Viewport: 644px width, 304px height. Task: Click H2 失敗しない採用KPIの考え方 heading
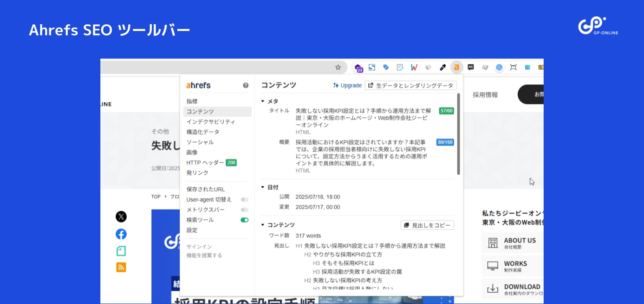pyautogui.click(x=343, y=280)
